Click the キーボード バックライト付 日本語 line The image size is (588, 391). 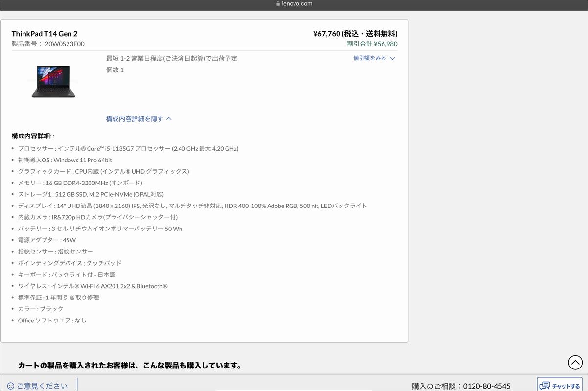click(x=67, y=275)
